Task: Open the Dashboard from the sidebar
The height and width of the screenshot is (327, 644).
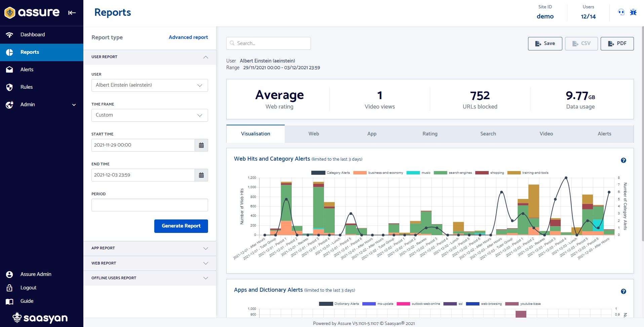Action: point(33,35)
